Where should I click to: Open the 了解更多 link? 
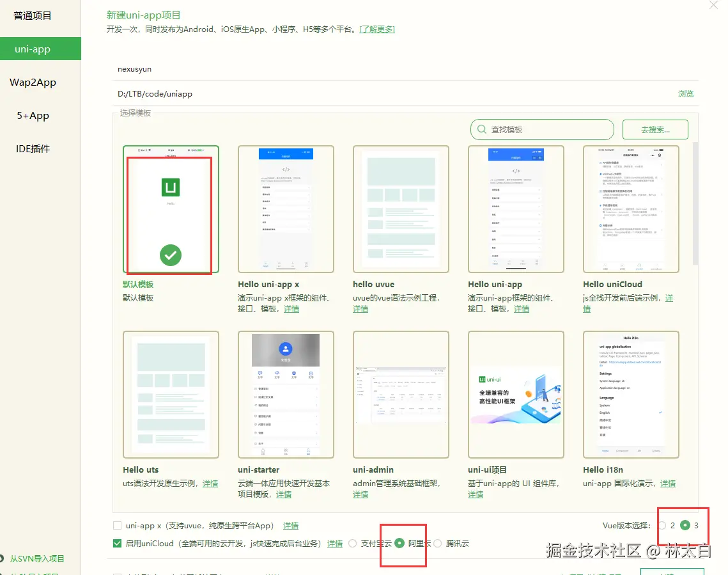[377, 29]
